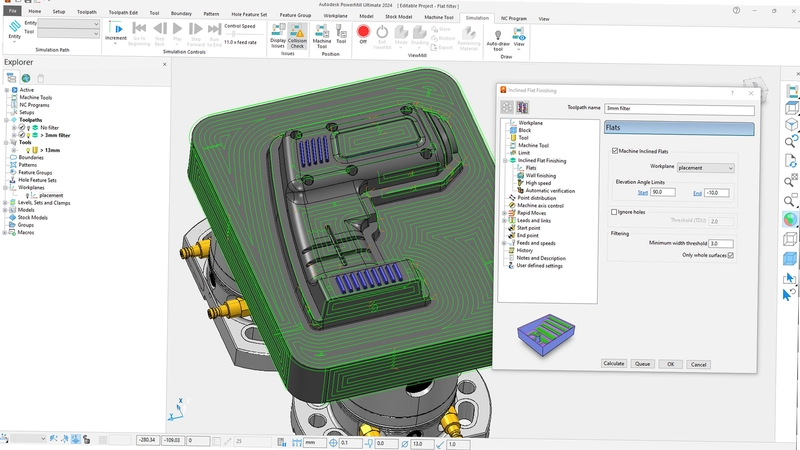Open the Tool dropdown in Simulation Path
This screenshot has width=800, height=450.
69,33
